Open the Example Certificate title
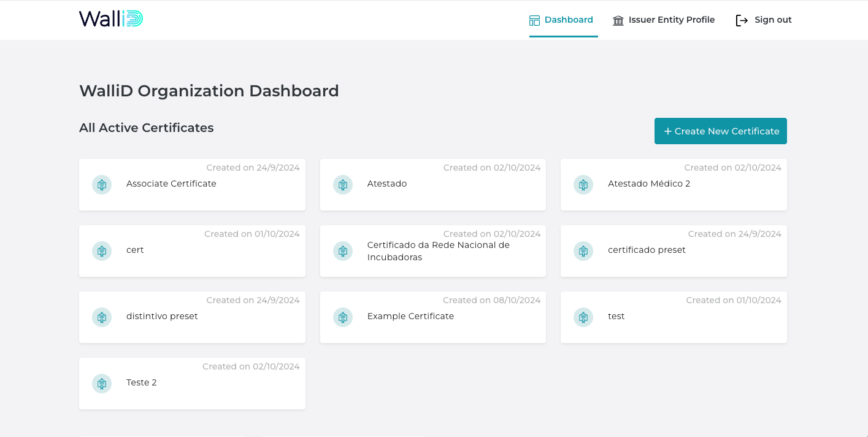Viewport: 868px width, 437px height. (410, 316)
